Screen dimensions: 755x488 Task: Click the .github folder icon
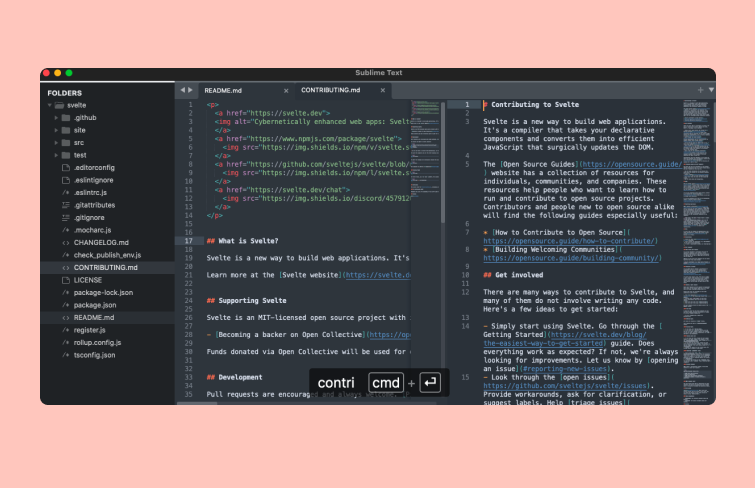[66, 118]
